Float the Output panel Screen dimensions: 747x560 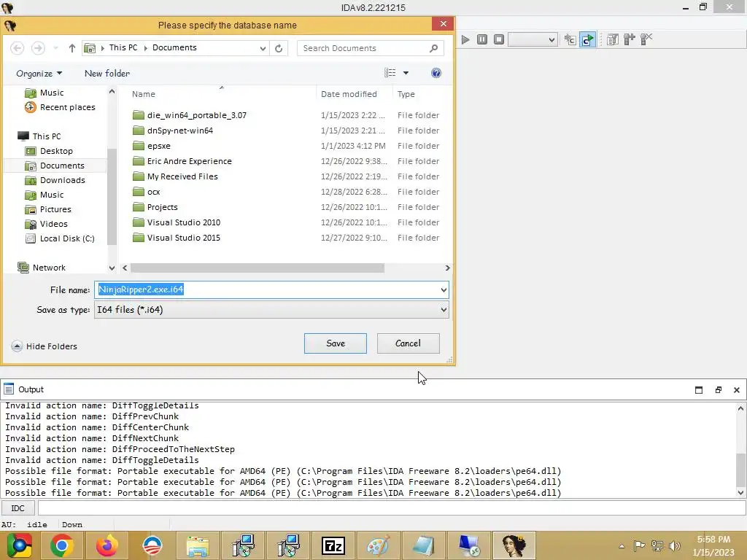[x=719, y=390]
